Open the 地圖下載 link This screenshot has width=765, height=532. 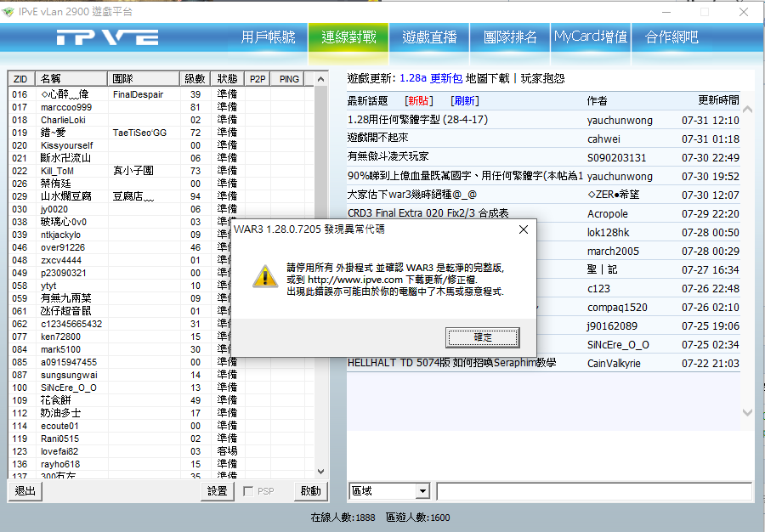click(487, 78)
